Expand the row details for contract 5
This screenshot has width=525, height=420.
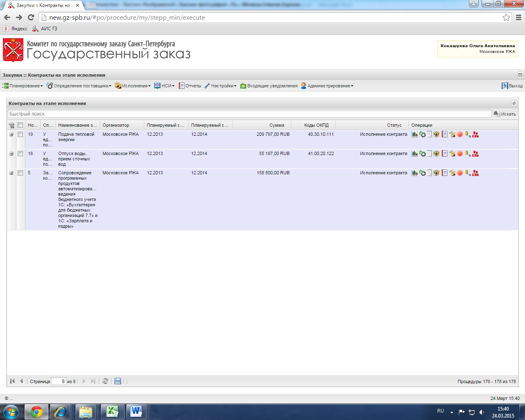coord(11,173)
